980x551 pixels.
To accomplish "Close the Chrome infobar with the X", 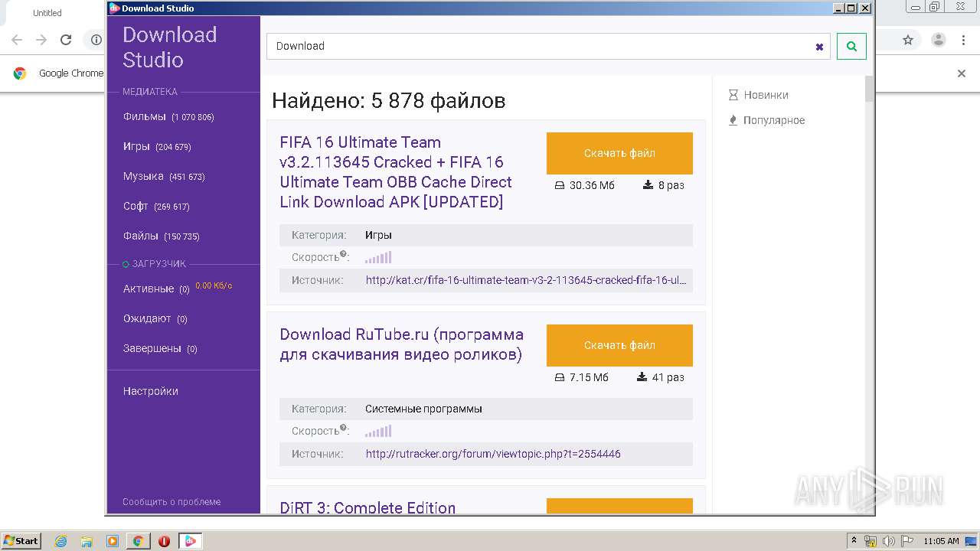I will coord(962,73).
